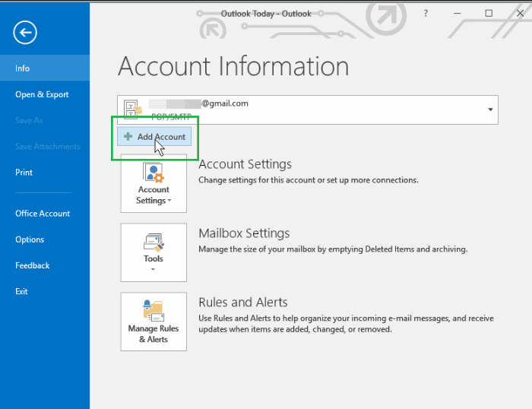The height and width of the screenshot is (409, 532).
Task: Open Outlook Options
Action: point(30,239)
